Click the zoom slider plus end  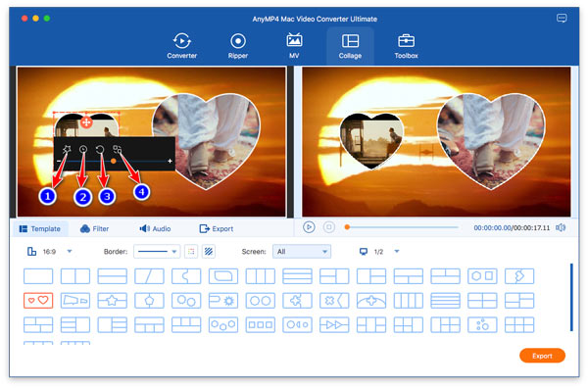[170, 161]
